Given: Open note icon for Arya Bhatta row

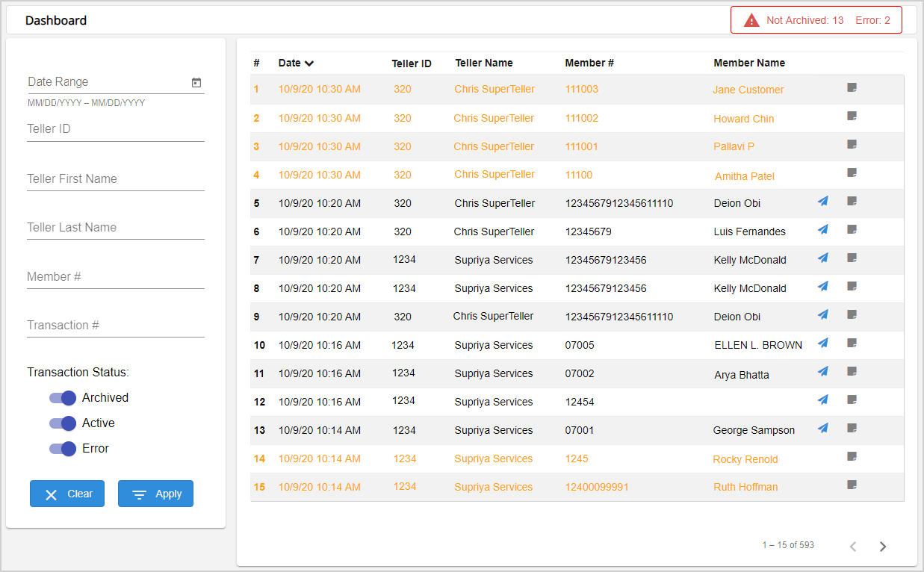Looking at the screenshot, I should [x=852, y=372].
